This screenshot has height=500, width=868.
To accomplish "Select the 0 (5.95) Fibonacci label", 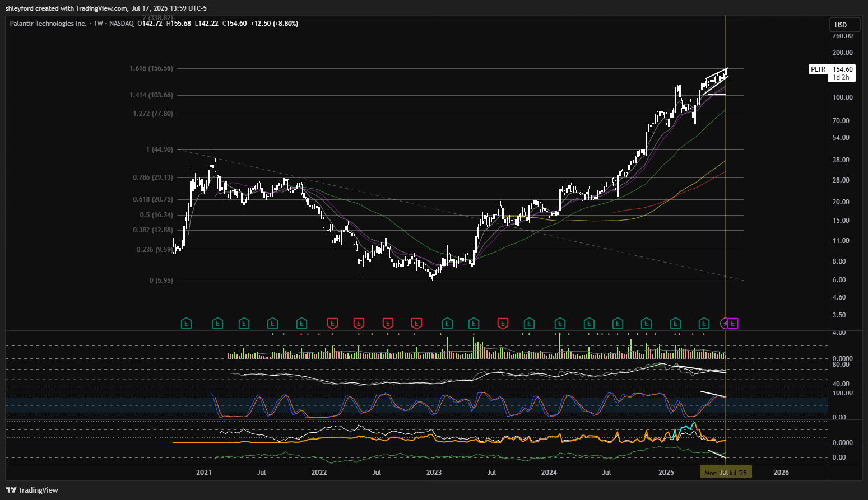I will tap(161, 281).
